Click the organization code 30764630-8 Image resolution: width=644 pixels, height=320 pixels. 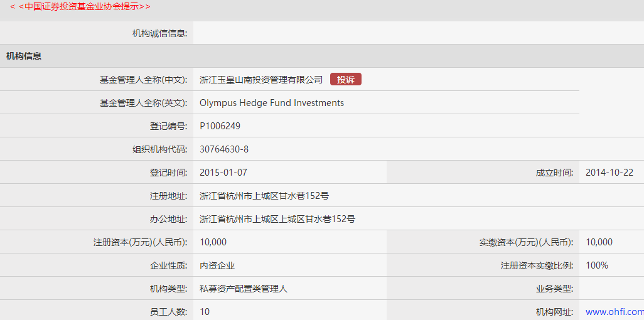pos(224,149)
